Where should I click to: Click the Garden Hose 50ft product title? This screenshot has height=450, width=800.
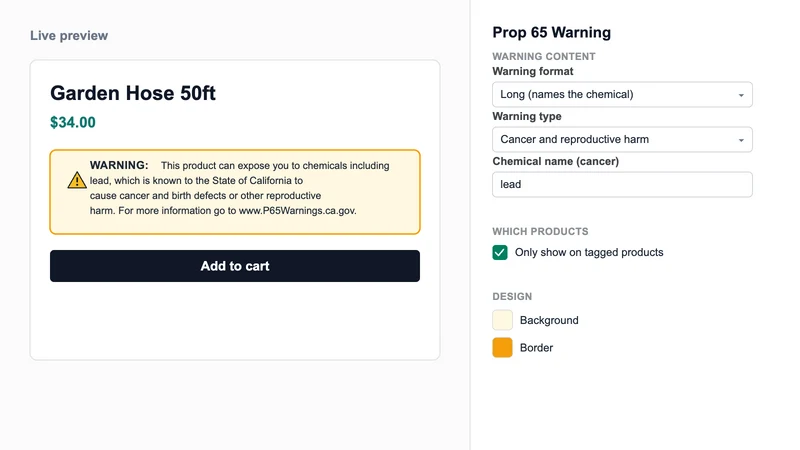[x=133, y=93]
